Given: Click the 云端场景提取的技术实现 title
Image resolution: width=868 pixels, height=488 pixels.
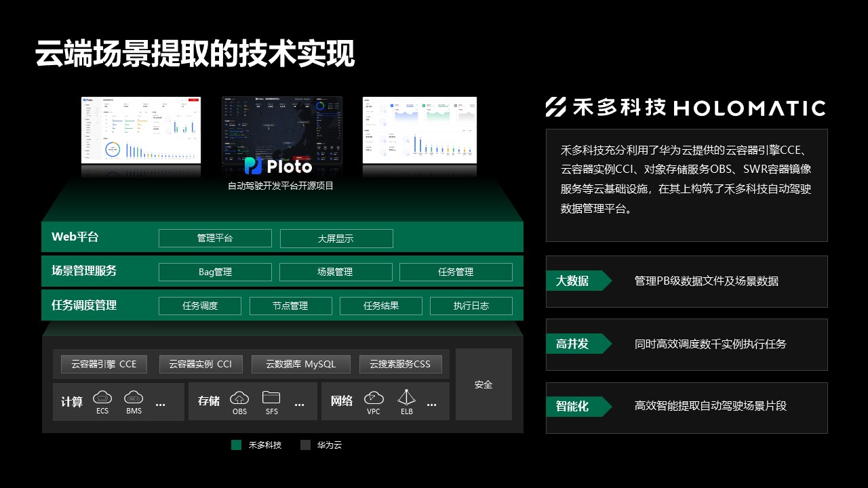Looking at the screenshot, I should [x=195, y=54].
